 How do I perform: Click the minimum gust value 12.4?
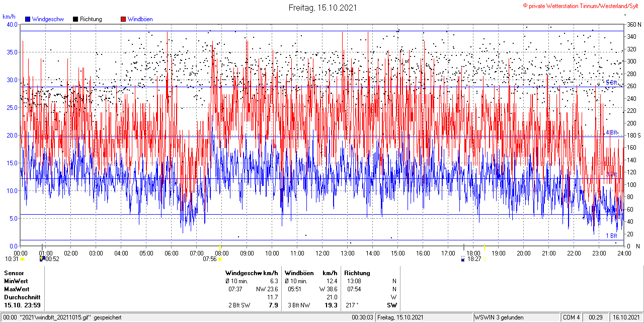[x=331, y=281]
